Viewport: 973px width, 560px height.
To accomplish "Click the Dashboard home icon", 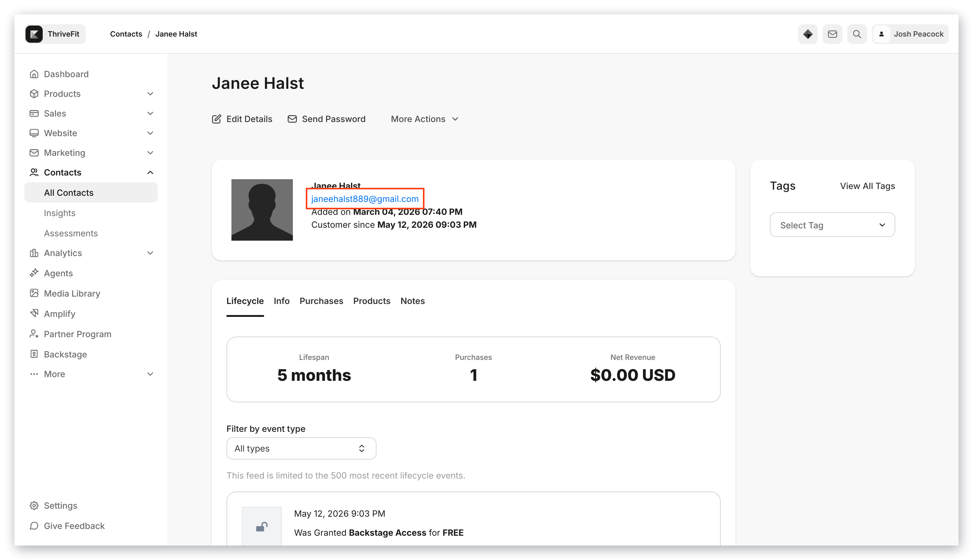I will (x=34, y=74).
